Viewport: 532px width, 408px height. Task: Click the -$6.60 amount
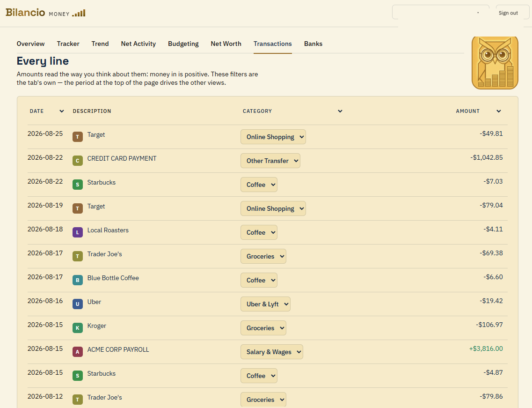[x=493, y=277]
